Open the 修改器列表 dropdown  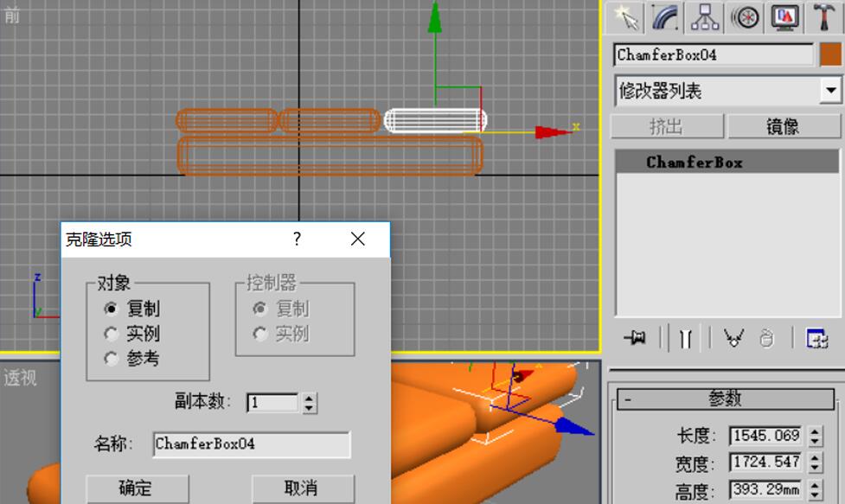[830, 89]
